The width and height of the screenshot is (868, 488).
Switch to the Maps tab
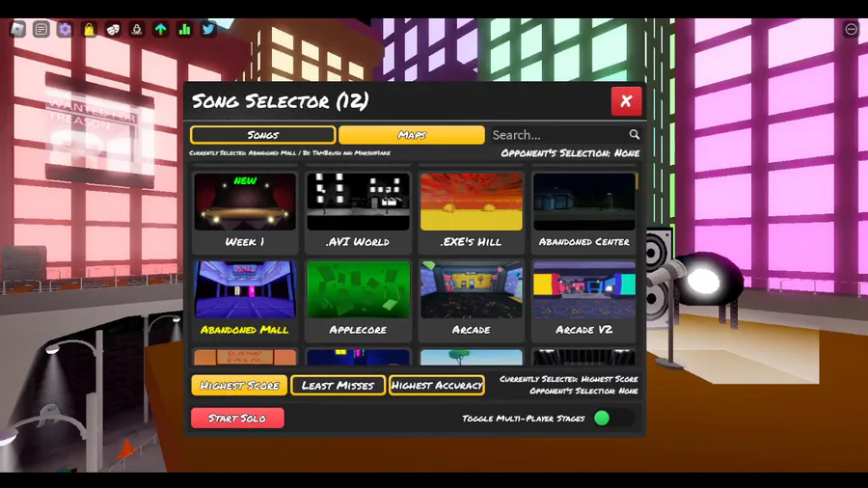coord(411,135)
